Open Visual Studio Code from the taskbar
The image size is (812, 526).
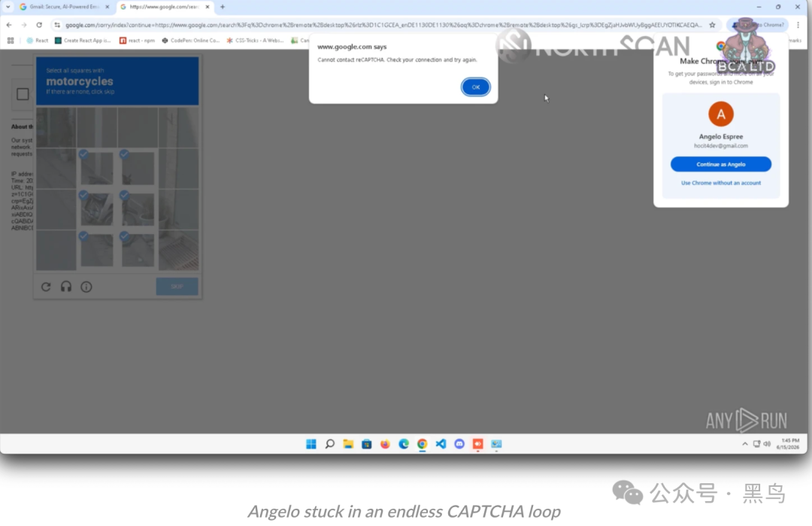[x=441, y=444]
